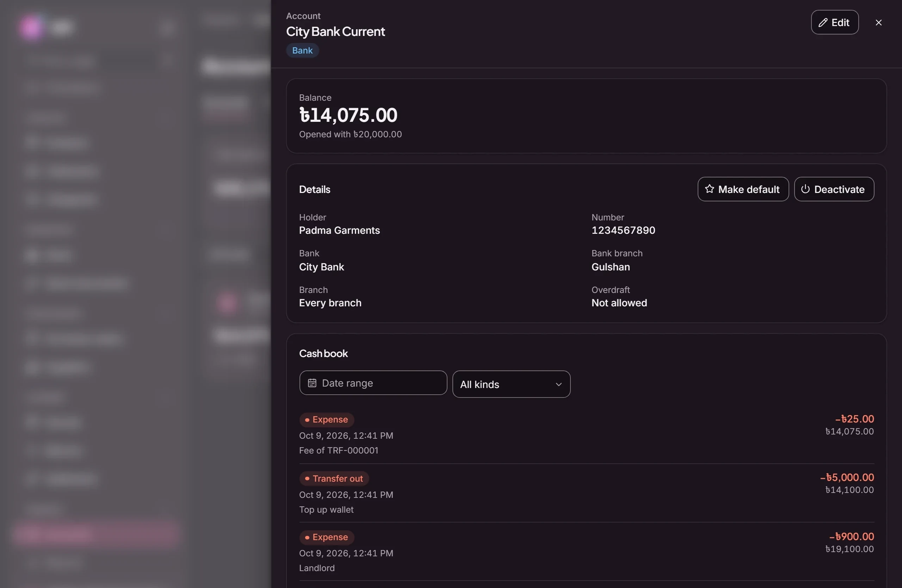Click the Fee of TRF-000001 entry
Screen dimensions: 902x588
click(x=586, y=434)
